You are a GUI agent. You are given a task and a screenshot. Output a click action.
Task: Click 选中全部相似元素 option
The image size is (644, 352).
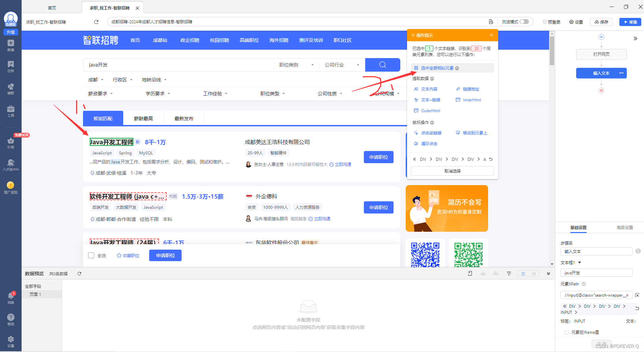click(453, 68)
